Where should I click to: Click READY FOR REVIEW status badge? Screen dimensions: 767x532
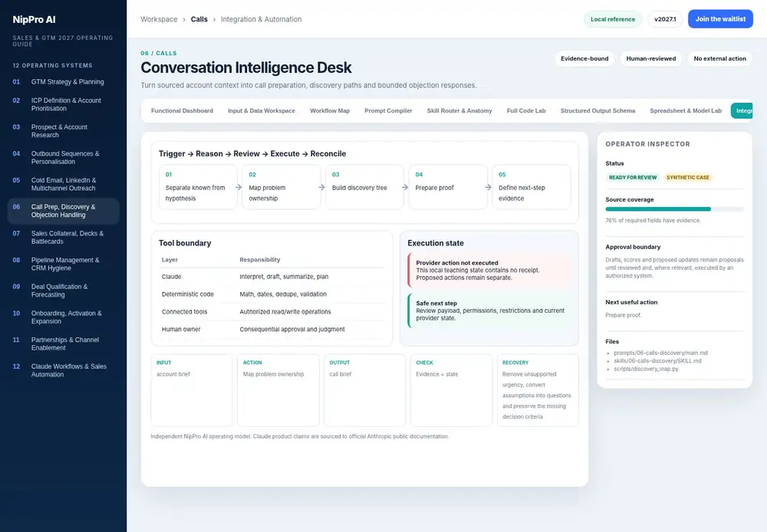pyautogui.click(x=633, y=178)
